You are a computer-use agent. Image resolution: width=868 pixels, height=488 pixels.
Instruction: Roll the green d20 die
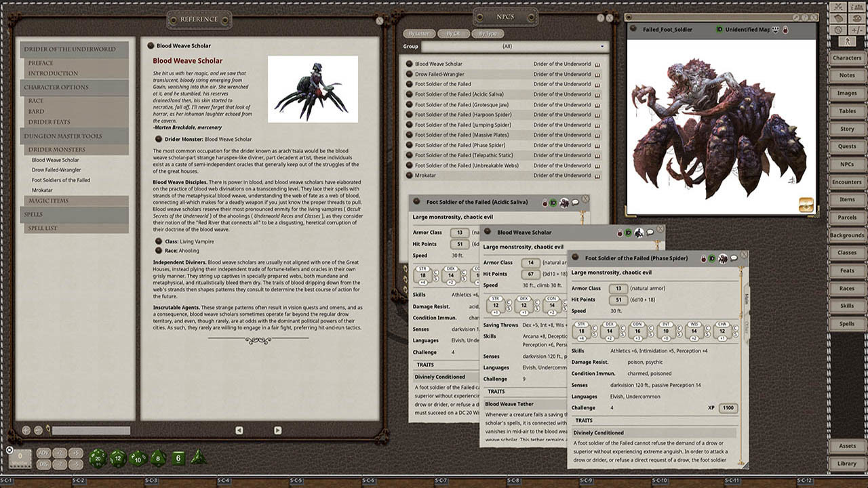tap(97, 458)
